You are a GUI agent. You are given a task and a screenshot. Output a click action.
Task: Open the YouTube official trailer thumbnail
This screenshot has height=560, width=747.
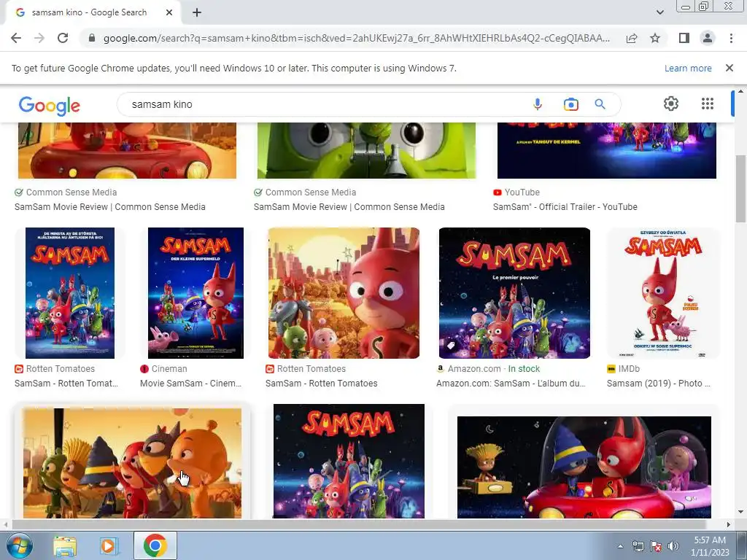coord(606,150)
